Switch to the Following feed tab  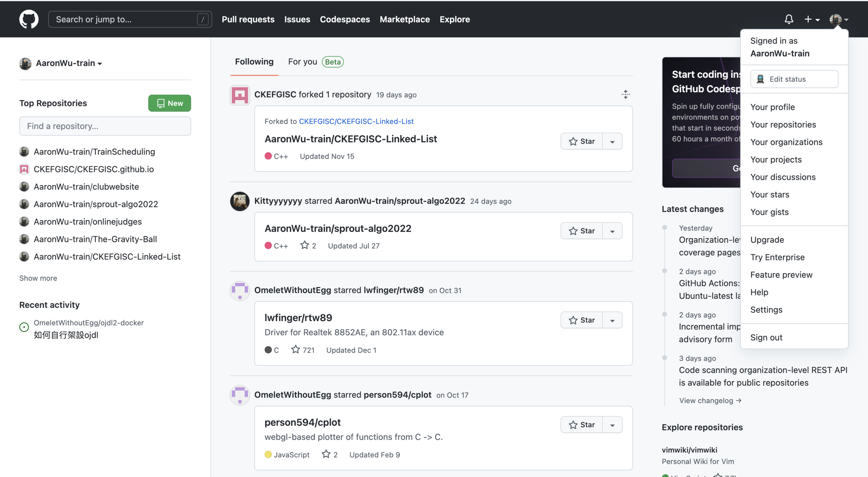tap(254, 62)
